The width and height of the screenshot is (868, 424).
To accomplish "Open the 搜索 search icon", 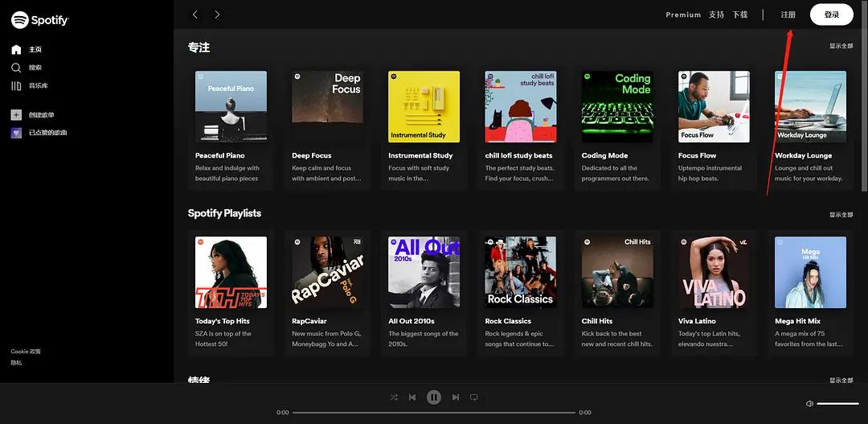I will coord(16,68).
